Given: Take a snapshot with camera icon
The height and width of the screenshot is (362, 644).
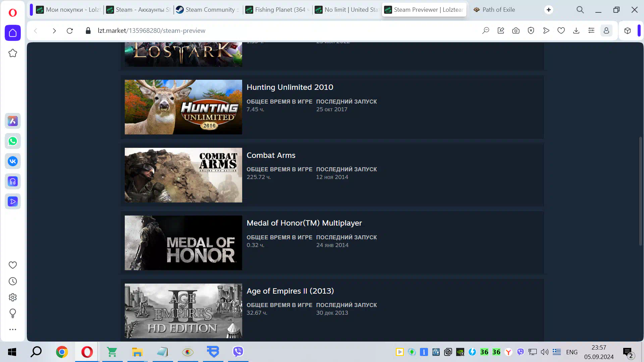Looking at the screenshot, I should click(516, 31).
